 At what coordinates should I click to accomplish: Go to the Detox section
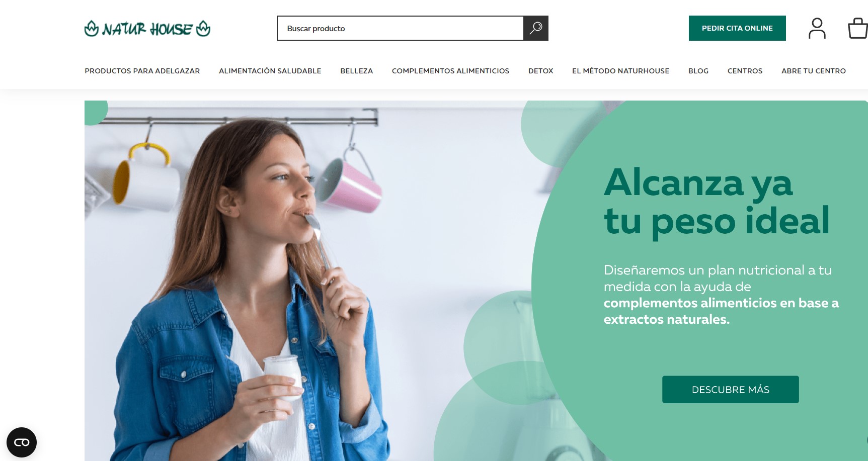pyautogui.click(x=540, y=71)
